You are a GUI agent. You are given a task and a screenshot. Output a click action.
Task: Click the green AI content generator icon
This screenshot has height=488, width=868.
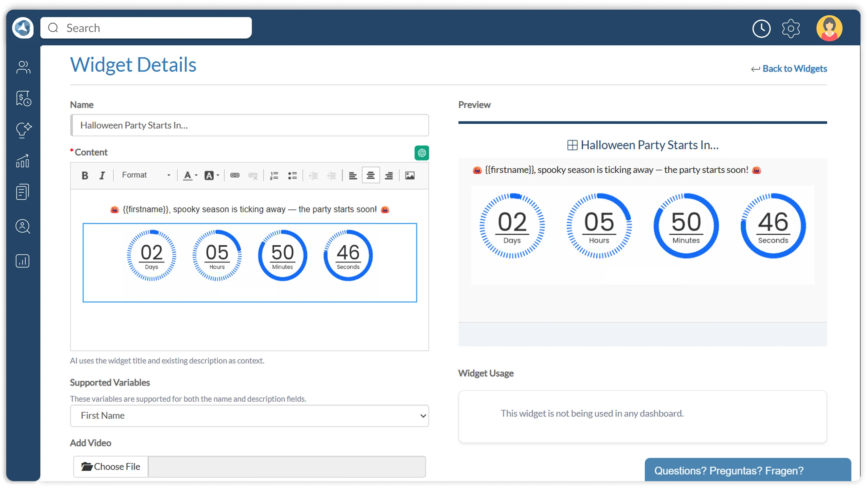tap(421, 153)
